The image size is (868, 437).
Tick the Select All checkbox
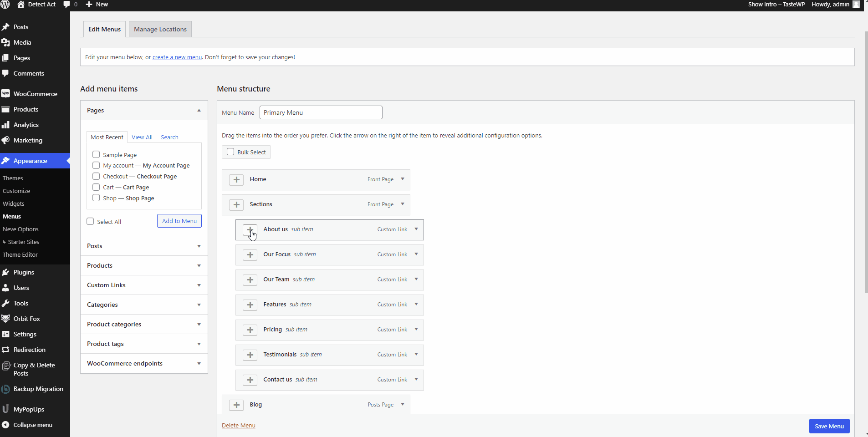90,222
